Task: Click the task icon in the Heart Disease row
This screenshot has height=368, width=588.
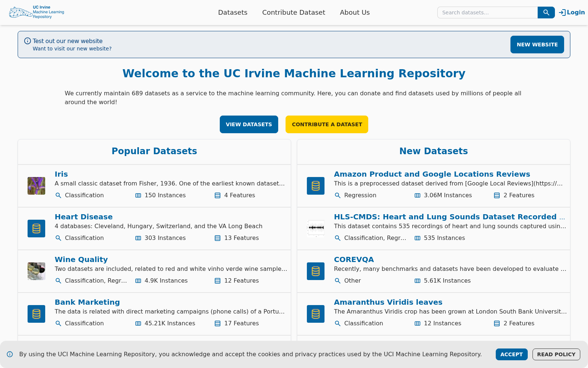Action: [58, 238]
